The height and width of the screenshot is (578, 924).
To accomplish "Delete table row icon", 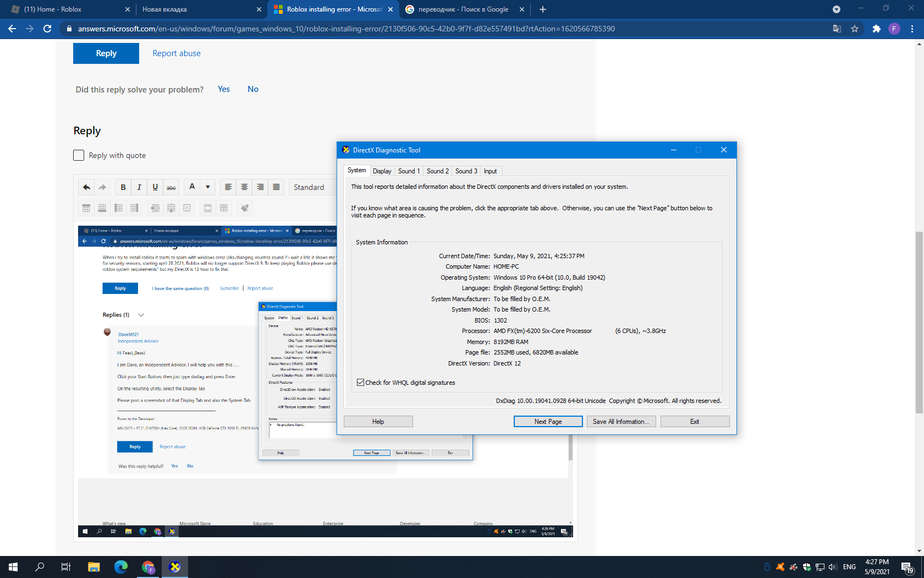I will coord(155,208).
